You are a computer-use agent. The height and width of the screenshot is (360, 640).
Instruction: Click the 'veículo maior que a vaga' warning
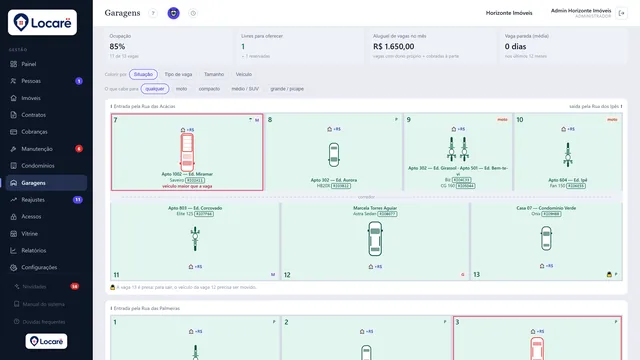point(187,186)
